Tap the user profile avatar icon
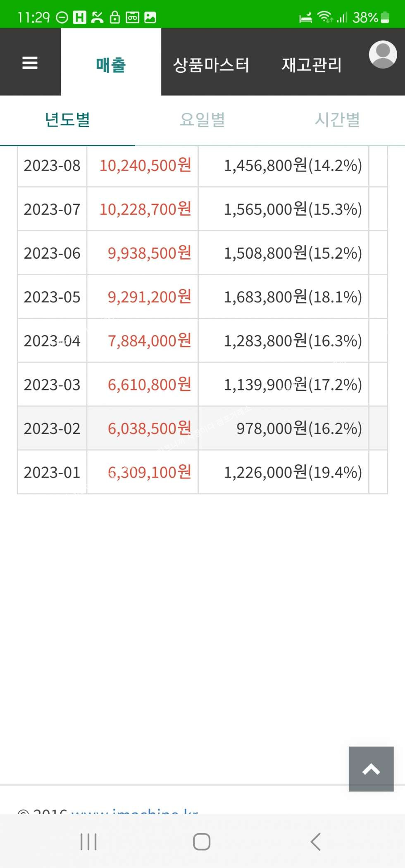Image resolution: width=405 pixels, height=868 pixels. coord(383,55)
